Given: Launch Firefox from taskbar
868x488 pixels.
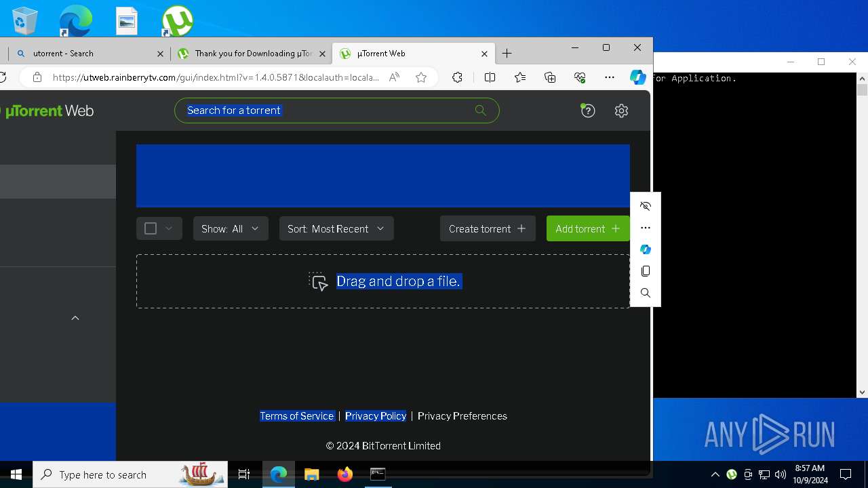Looking at the screenshot, I should click(345, 474).
